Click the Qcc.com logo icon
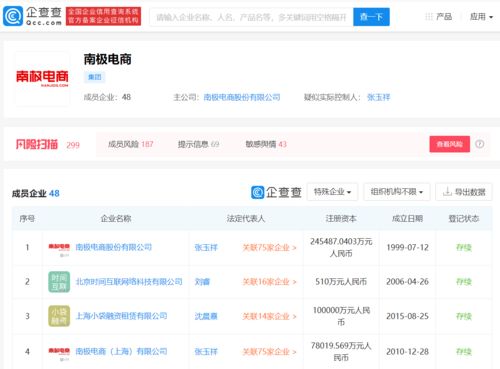 [13, 16]
